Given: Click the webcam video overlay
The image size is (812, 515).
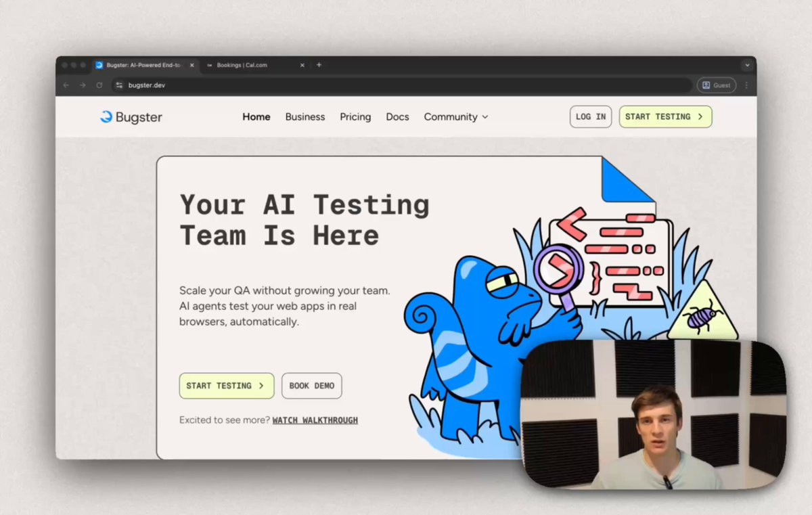Looking at the screenshot, I should pyautogui.click(x=653, y=414).
